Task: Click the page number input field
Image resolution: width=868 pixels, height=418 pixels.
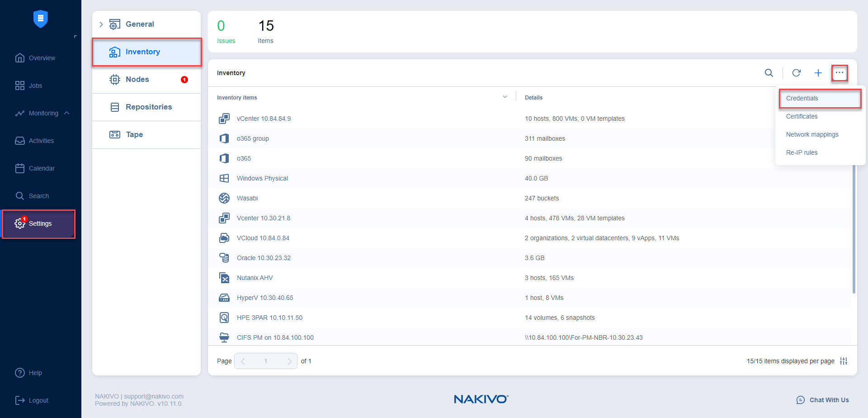Action: tap(265, 361)
